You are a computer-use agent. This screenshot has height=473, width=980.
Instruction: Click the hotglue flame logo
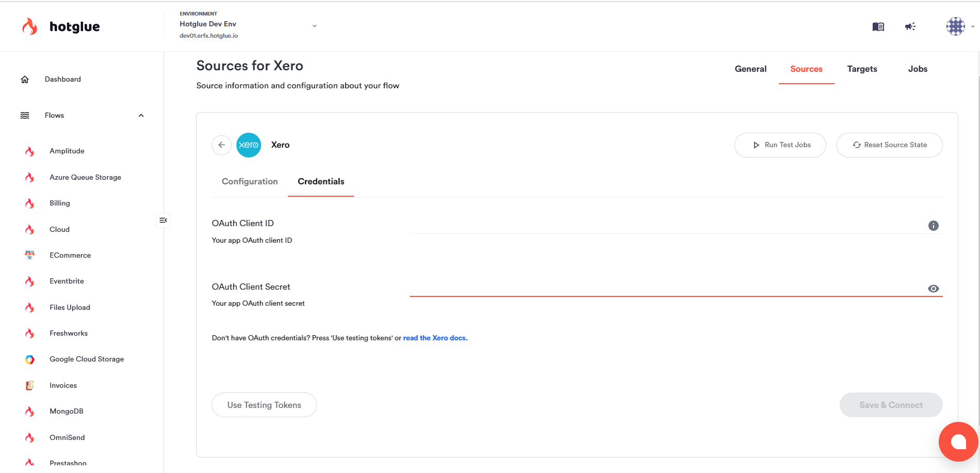[x=30, y=26]
